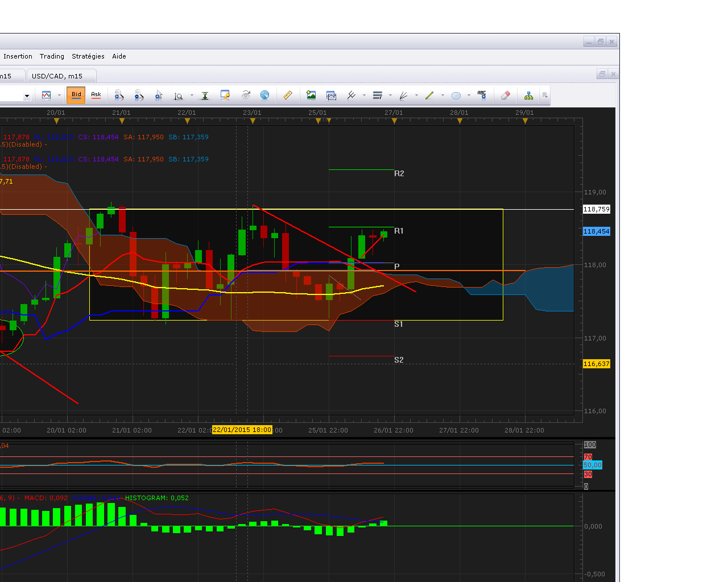The image size is (728, 582).
Task: Select the Fibonacci levels tool
Action: coord(378,95)
